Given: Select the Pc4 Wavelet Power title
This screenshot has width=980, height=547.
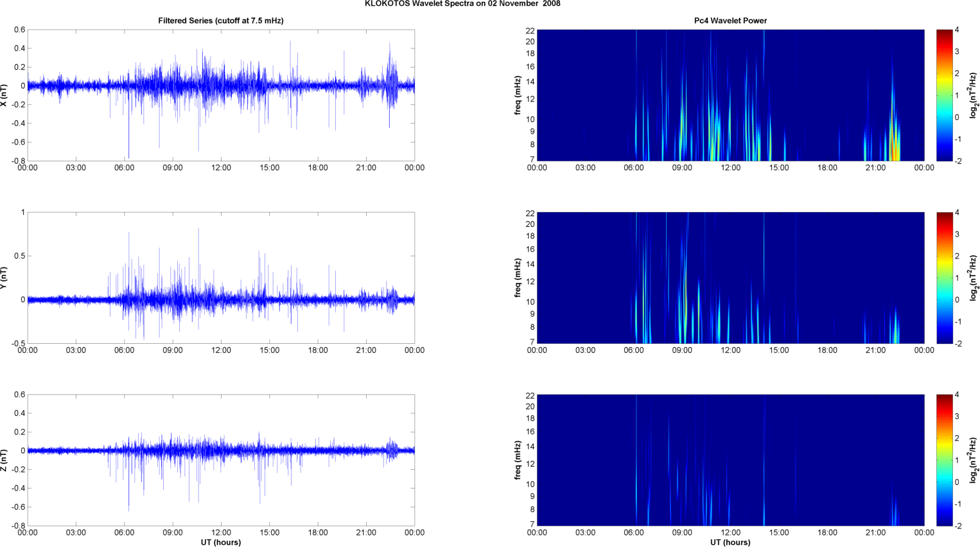Looking at the screenshot, I should click(730, 21).
